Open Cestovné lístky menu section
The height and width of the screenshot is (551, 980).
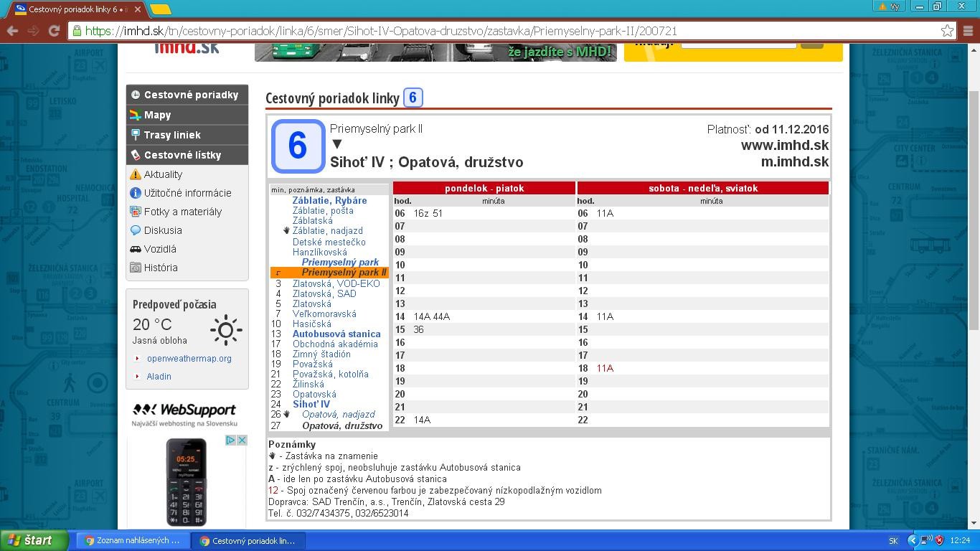point(182,155)
